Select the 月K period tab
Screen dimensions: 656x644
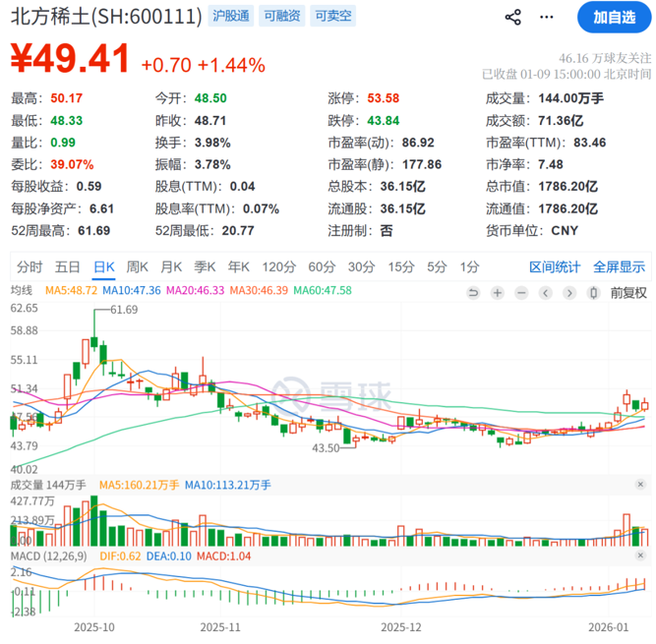[x=171, y=266]
